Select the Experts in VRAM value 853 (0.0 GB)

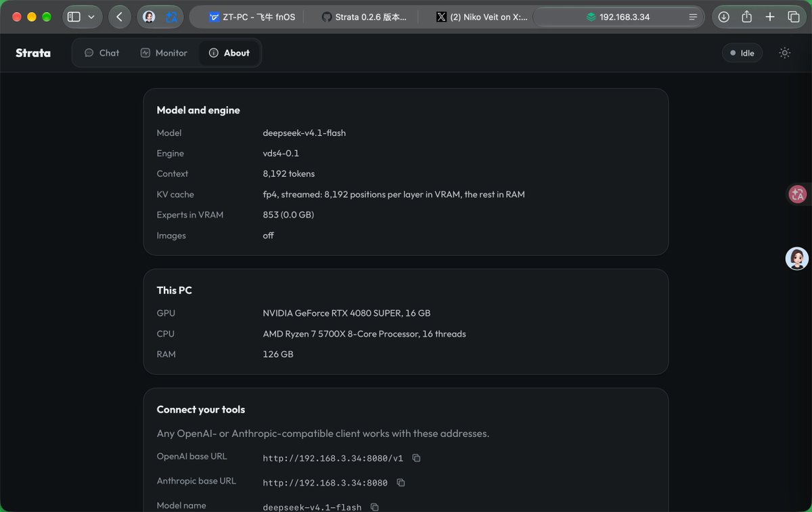pos(288,215)
